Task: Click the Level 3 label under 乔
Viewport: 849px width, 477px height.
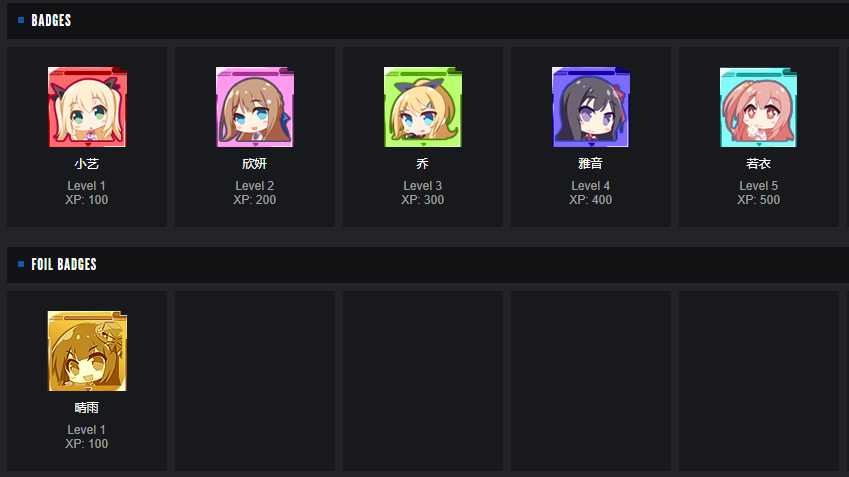Action: [x=422, y=186]
